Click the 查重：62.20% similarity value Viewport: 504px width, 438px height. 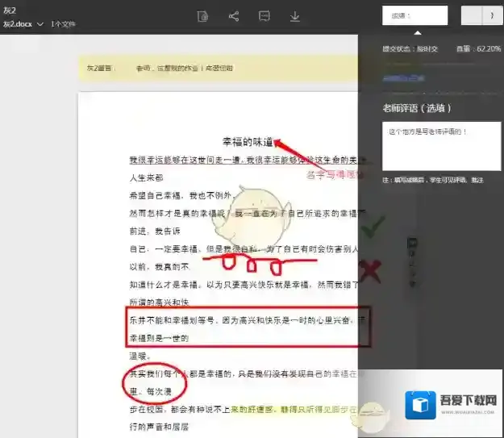(479, 49)
